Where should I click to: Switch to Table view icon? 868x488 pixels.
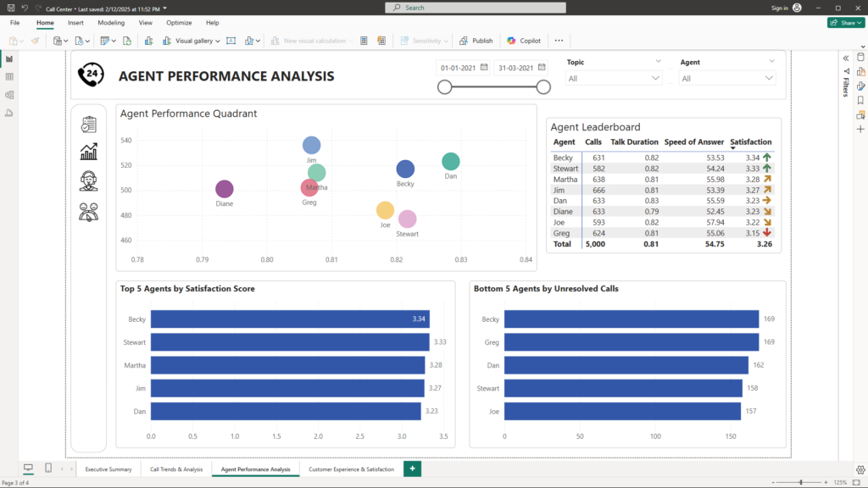pyautogui.click(x=9, y=77)
